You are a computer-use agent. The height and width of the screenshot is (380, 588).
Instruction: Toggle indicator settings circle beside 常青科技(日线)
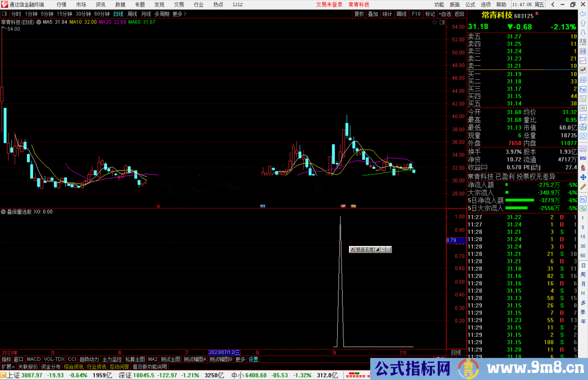(39, 22)
